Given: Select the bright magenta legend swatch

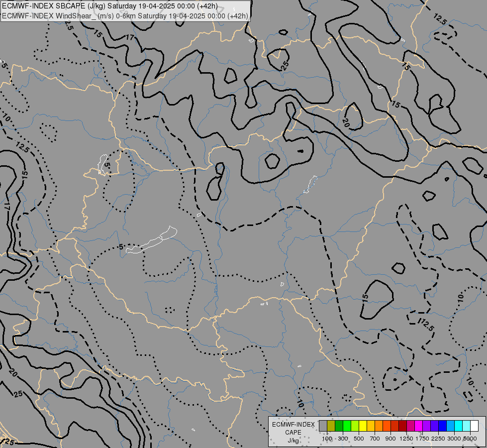Looking at the screenshot, I should 419,426.
